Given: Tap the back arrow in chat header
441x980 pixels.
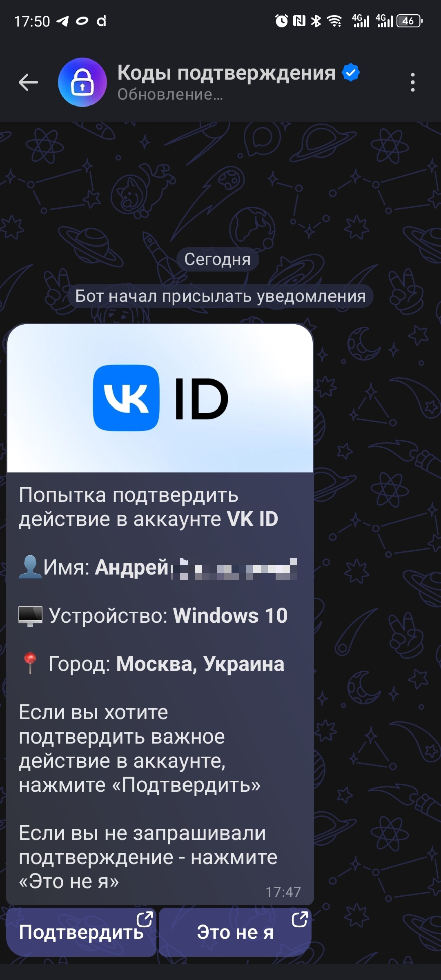Looking at the screenshot, I should [x=28, y=82].
